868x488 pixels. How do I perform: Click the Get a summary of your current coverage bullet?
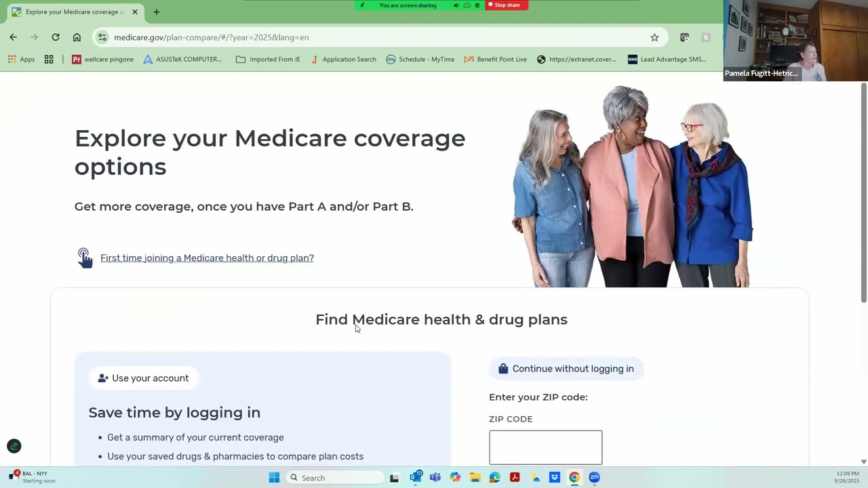coord(195,437)
